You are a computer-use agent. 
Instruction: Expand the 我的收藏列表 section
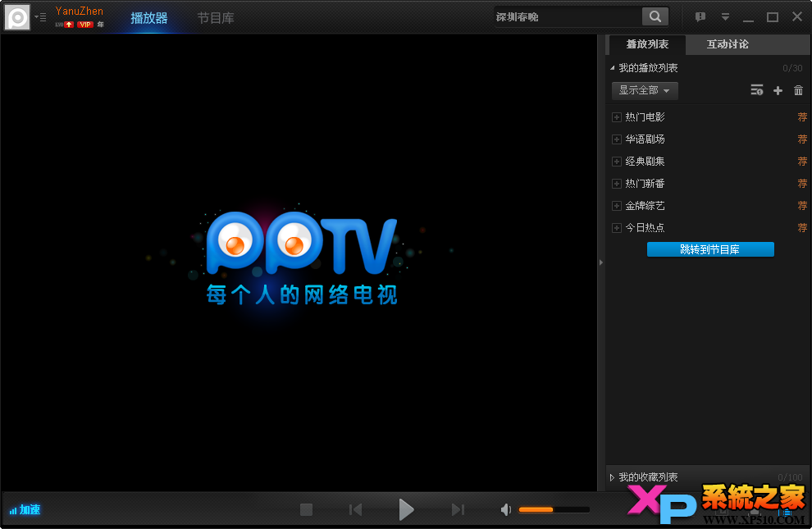coord(612,477)
